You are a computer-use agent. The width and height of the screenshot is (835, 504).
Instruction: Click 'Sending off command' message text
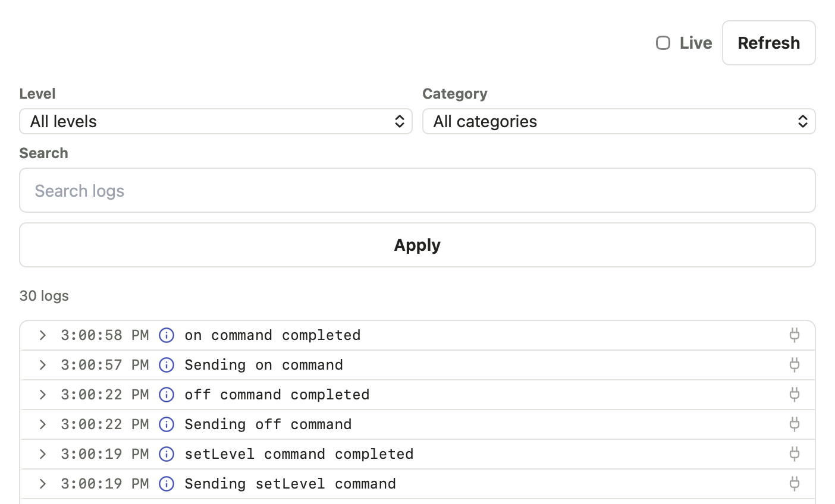(x=268, y=424)
